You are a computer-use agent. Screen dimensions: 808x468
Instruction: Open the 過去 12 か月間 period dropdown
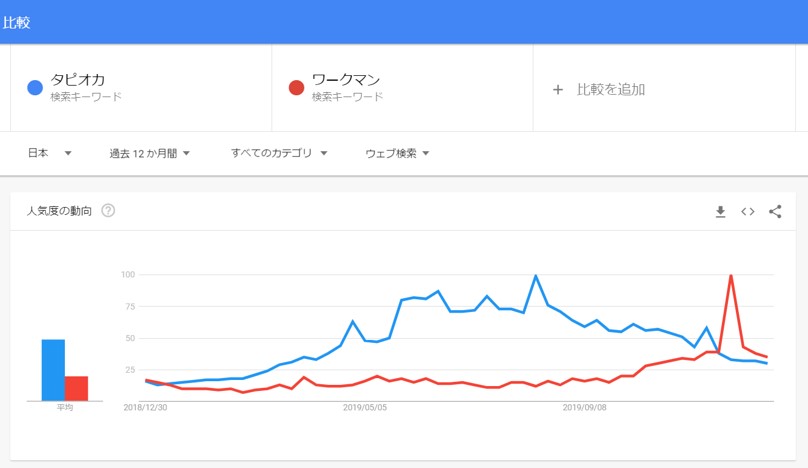(149, 153)
